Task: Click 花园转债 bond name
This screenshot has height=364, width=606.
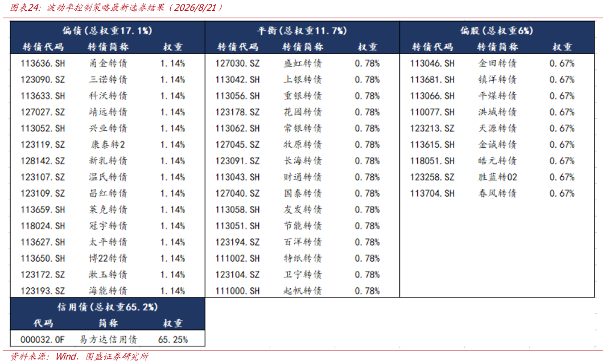Action: (x=303, y=112)
